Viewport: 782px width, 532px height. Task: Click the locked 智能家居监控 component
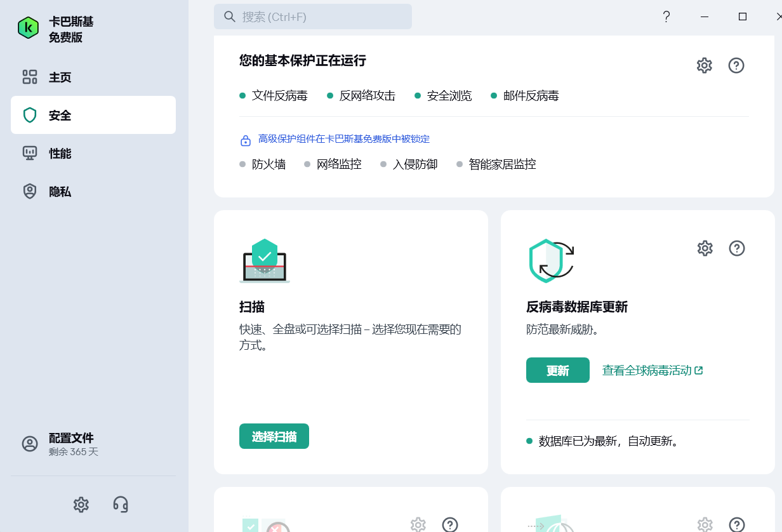(496, 164)
